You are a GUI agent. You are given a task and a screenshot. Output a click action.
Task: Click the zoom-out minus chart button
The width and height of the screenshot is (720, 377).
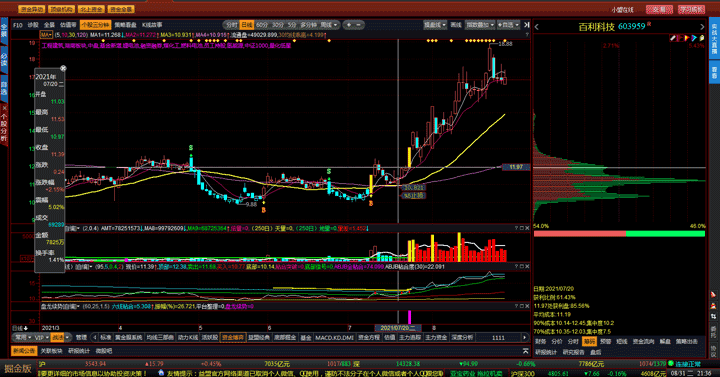click(x=359, y=25)
